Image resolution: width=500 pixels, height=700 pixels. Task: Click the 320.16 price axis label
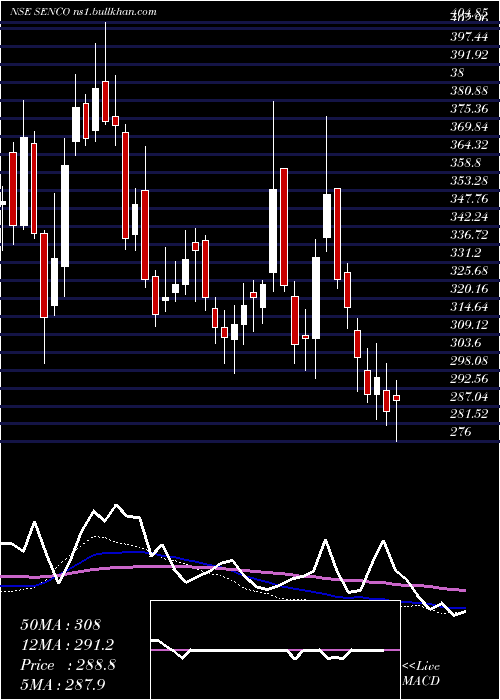point(469,289)
